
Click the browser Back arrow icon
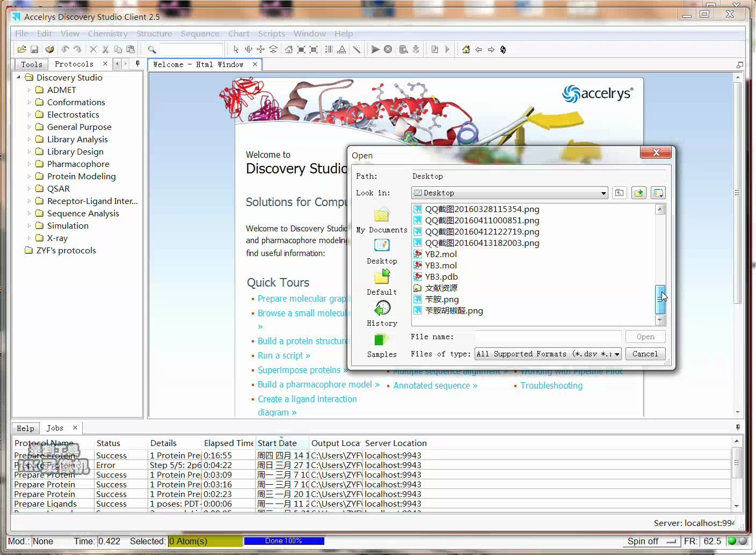tap(478, 49)
